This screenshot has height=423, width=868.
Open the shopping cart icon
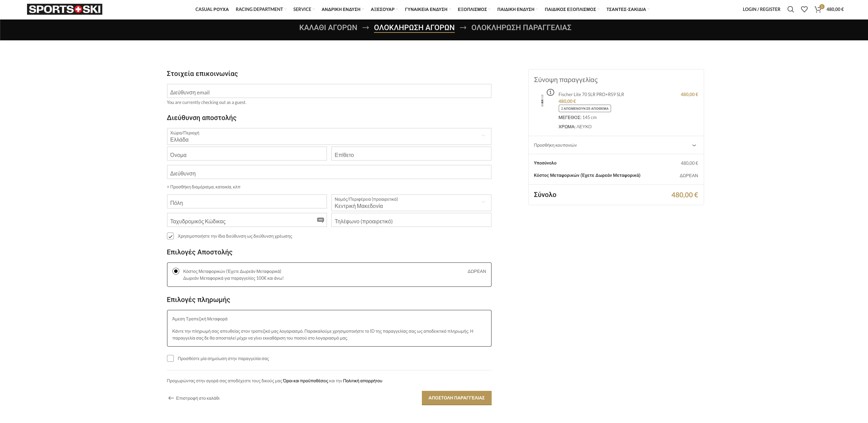818,9
